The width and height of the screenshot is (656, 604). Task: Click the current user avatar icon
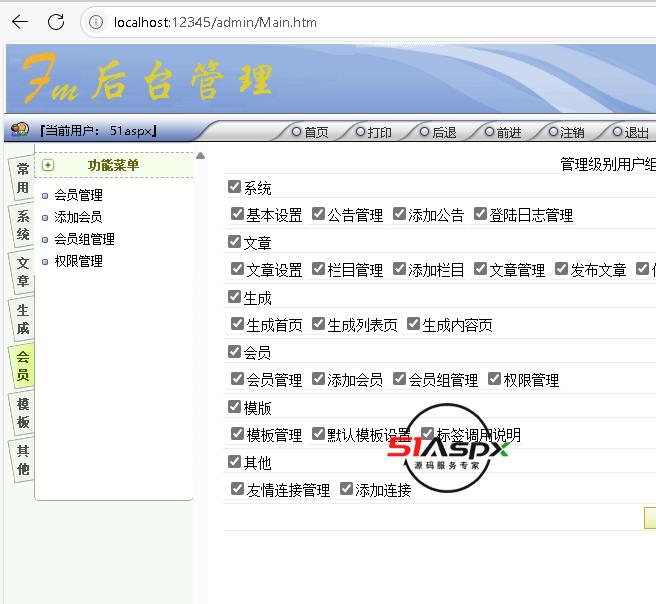[x=20, y=129]
